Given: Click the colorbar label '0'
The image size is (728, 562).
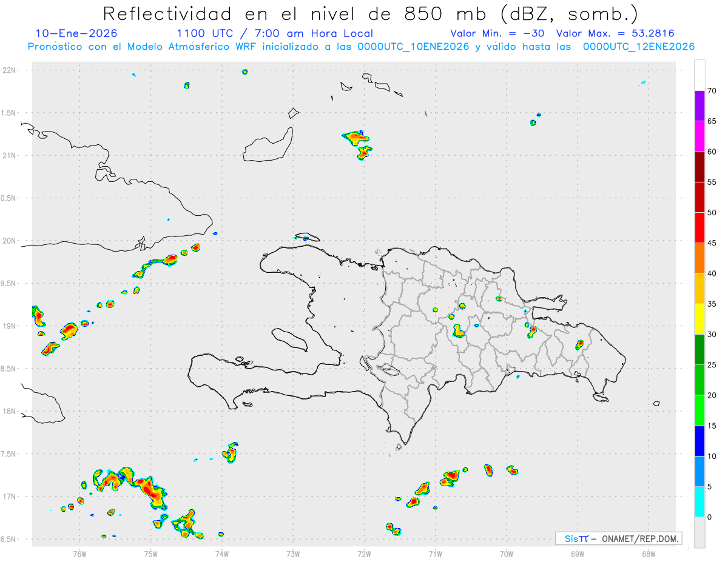Looking at the screenshot, I should [x=709, y=517].
